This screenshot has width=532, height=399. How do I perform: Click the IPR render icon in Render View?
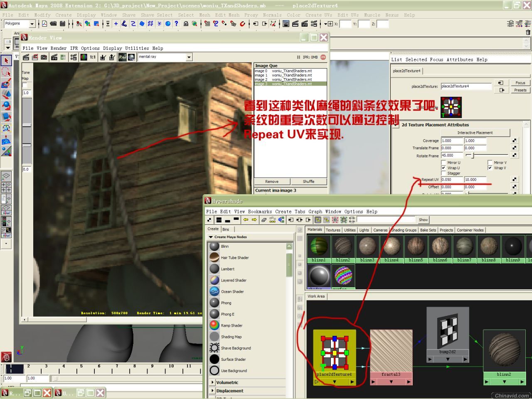(54, 57)
